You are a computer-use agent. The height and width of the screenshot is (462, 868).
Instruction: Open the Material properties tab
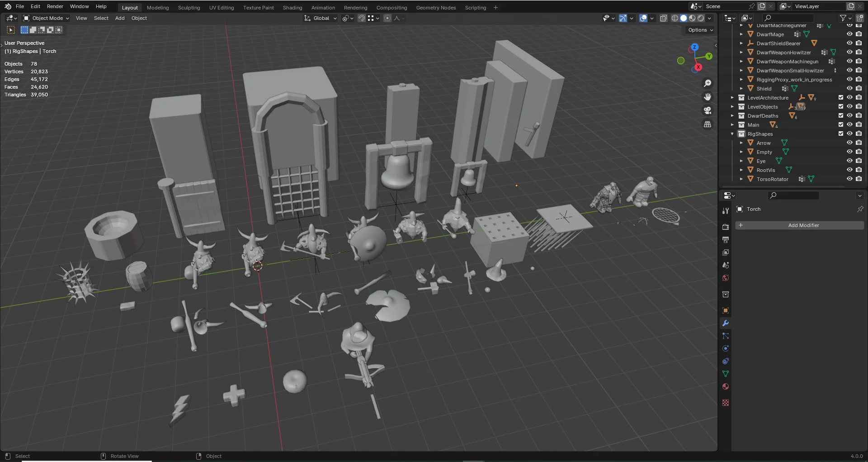pos(726,387)
